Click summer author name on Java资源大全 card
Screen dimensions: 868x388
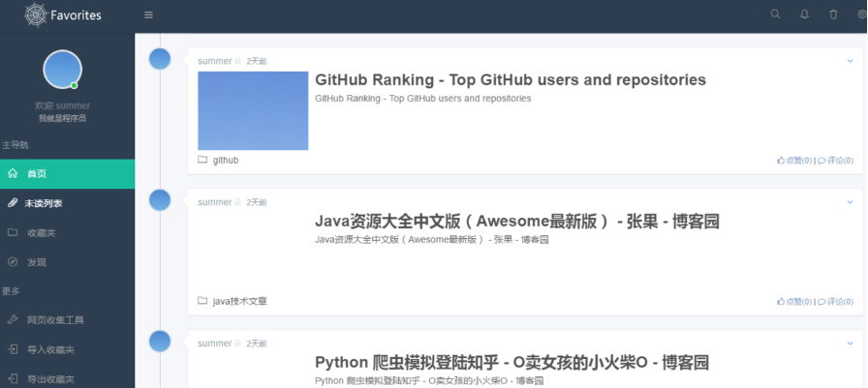215,202
